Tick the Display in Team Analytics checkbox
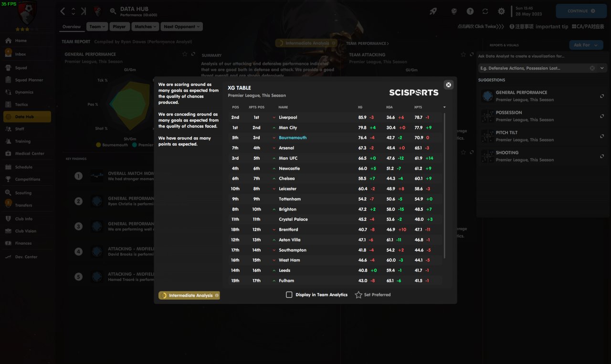 [289, 295]
